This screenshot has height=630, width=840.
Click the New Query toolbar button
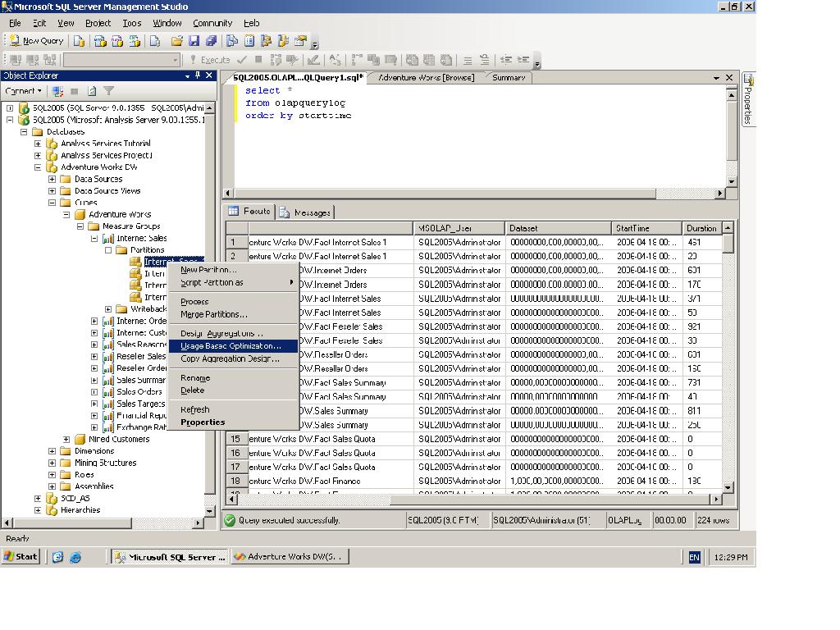tap(36, 40)
